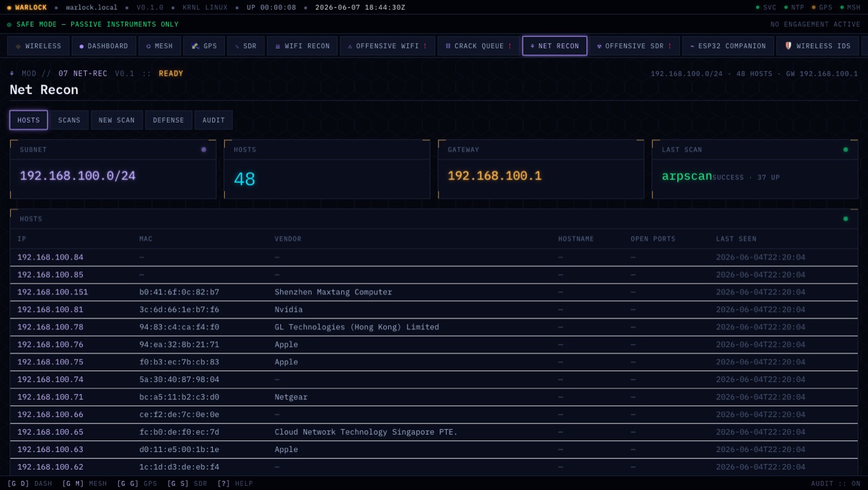Click MAC f0:b3:ec:7b:cb:83
This screenshot has height=490, width=868.
tap(179, 362)
